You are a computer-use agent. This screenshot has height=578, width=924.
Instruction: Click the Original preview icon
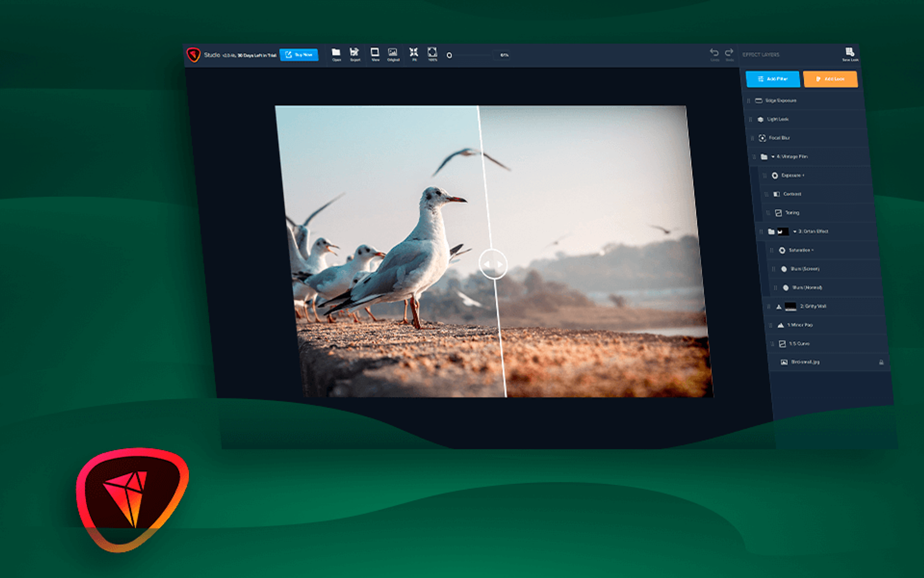click(x=392, y=53)
